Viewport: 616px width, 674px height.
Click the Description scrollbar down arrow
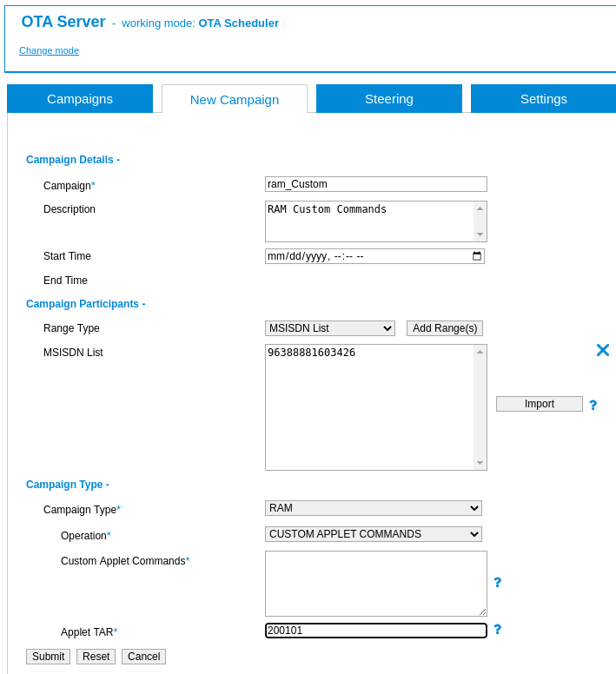(480, 235)
